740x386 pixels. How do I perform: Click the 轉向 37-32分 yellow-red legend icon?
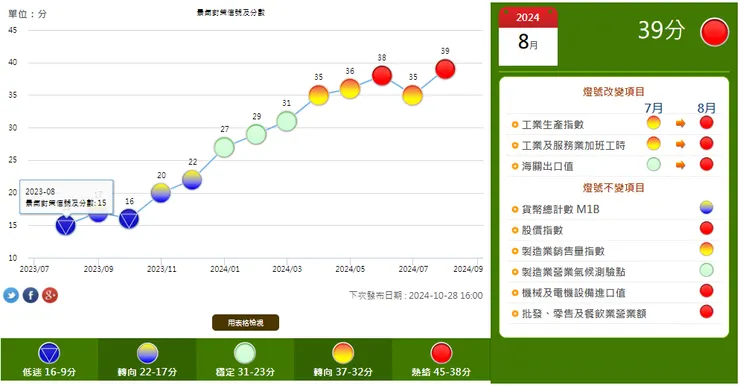pos(343,353)
